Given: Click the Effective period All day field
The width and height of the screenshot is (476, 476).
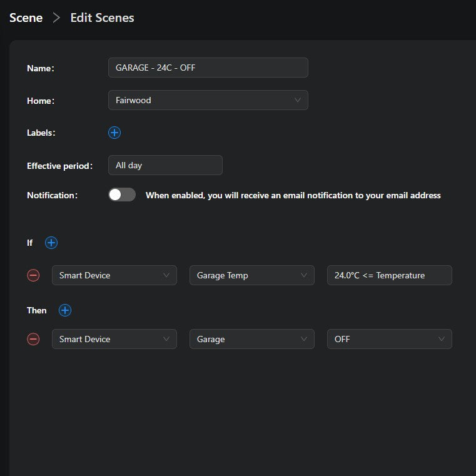Looking at the screenshot, I should [165, 165].
